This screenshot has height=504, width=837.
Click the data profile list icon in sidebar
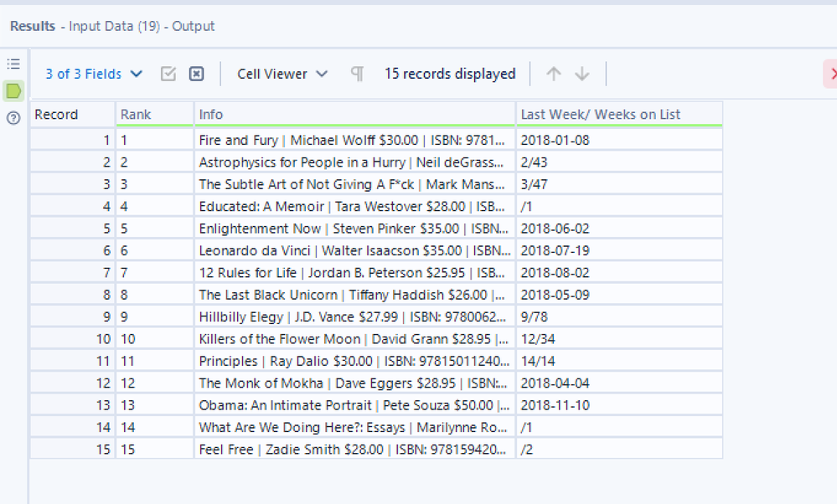(13, 63)
